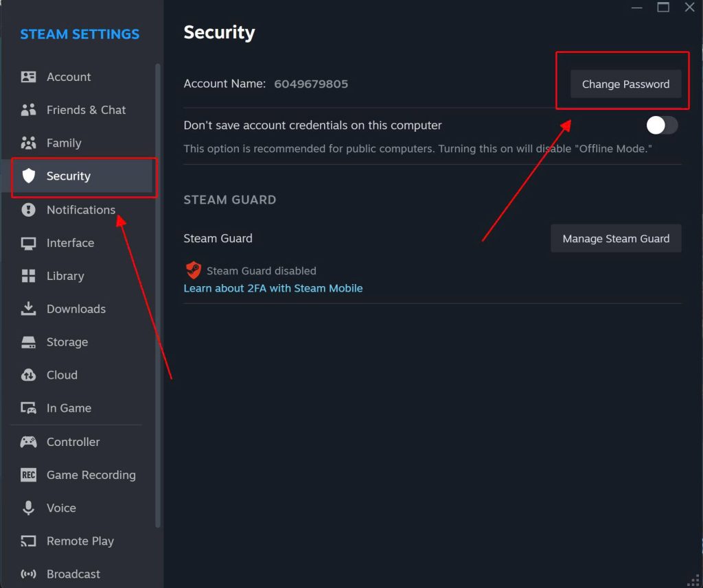Click the In Game overlay icon
Image resolution: width=703 pixels, height=588 pixels.
(x=28, y=408)
